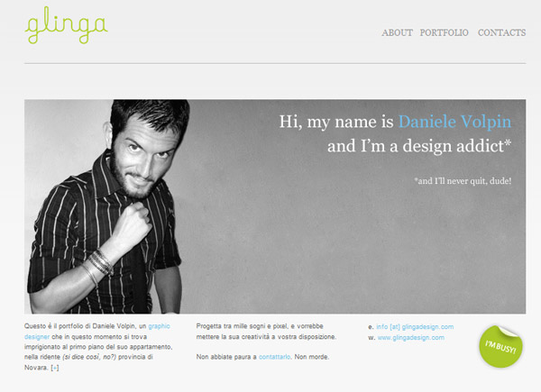Click the blue Daniele Volpin name
Viewport: 541px width, 392px height.
(454, 122)
